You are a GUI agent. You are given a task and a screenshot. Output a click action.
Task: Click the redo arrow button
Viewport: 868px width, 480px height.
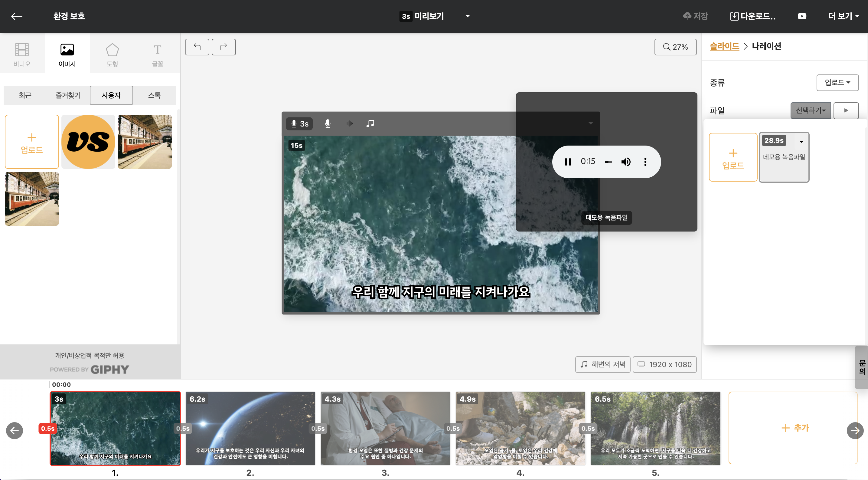pos(224,47)
